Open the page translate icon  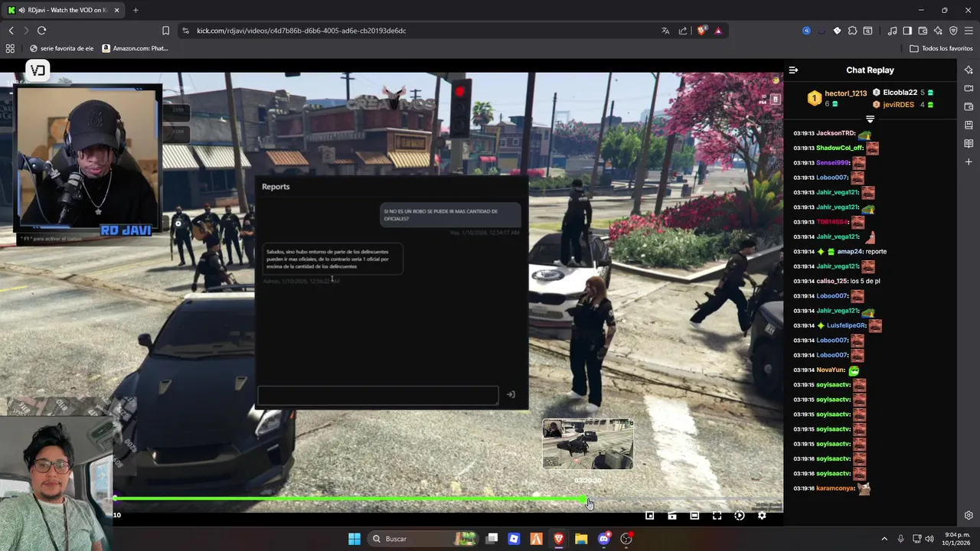point(665,31)
